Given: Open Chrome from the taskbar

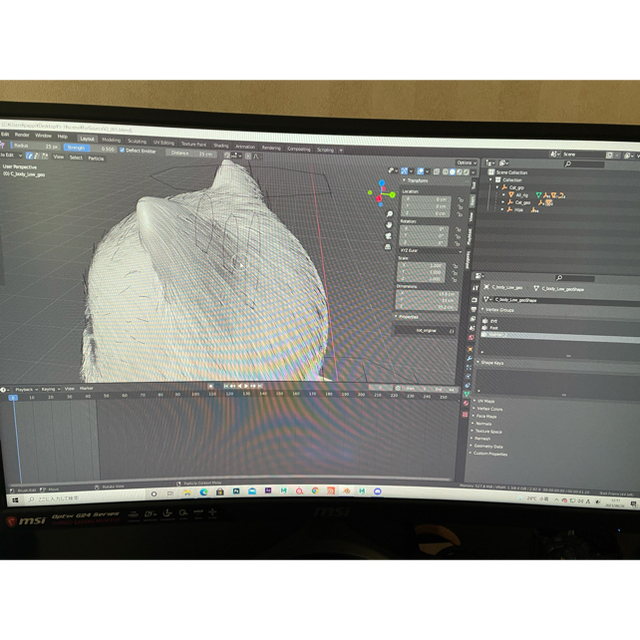Looking at the screenshot, I should (315, 491).
